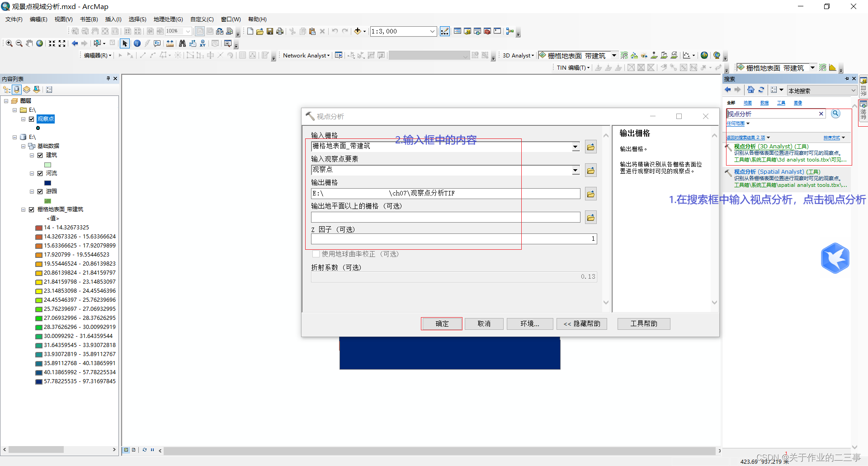Open the Measure ruler tool
Image resolution: width=868 pixels, height=466 pixels.
click(x=170, y=43)
